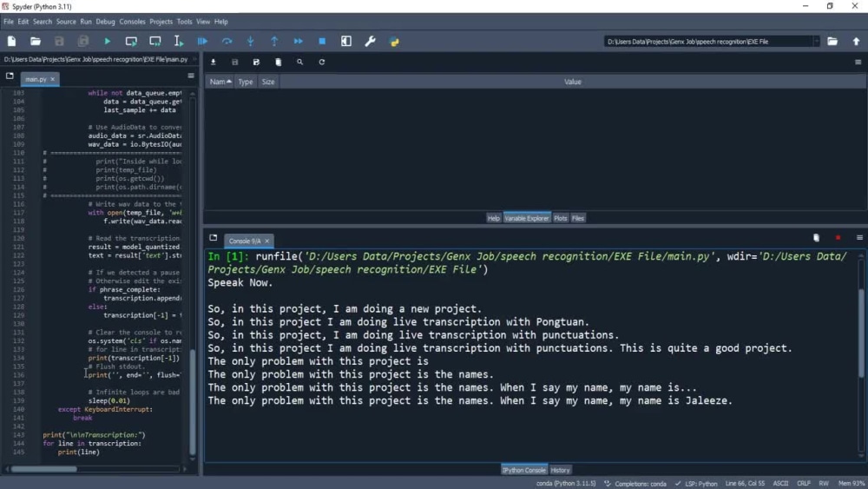
Task: Save file with the floppy disk icon
Action: (x=59, y=42)
